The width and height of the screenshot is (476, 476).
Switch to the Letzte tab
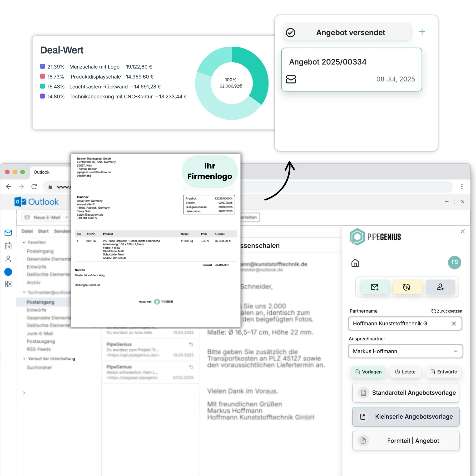(x=405, y=372)
